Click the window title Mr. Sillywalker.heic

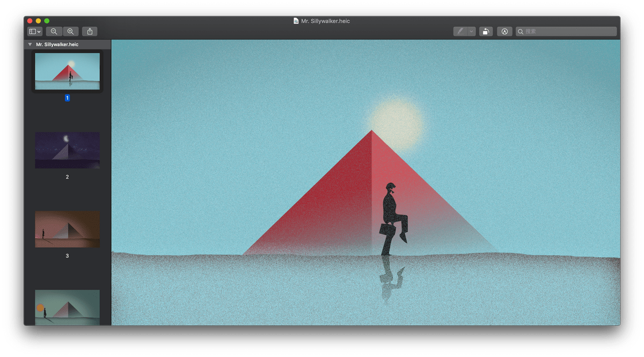click(x=325, y=21)
